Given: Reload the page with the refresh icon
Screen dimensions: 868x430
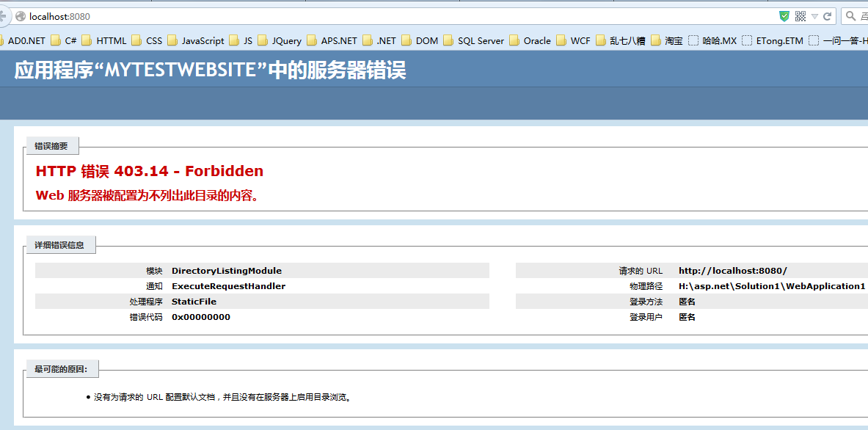Looking at the screenshot, I should click(828, 17).
